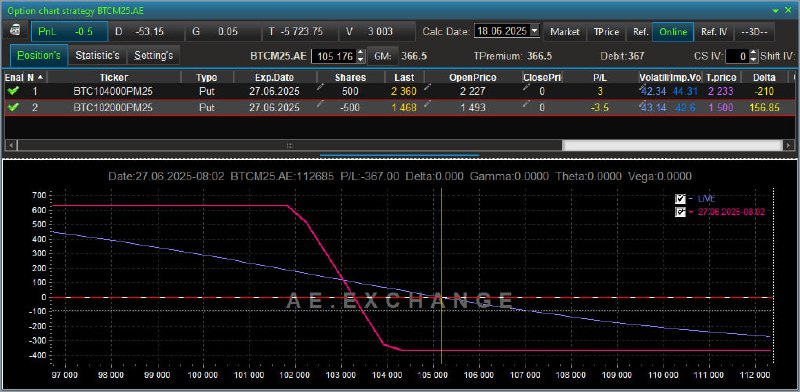Disable position 1 with its green checkmark

click(14, 92)
